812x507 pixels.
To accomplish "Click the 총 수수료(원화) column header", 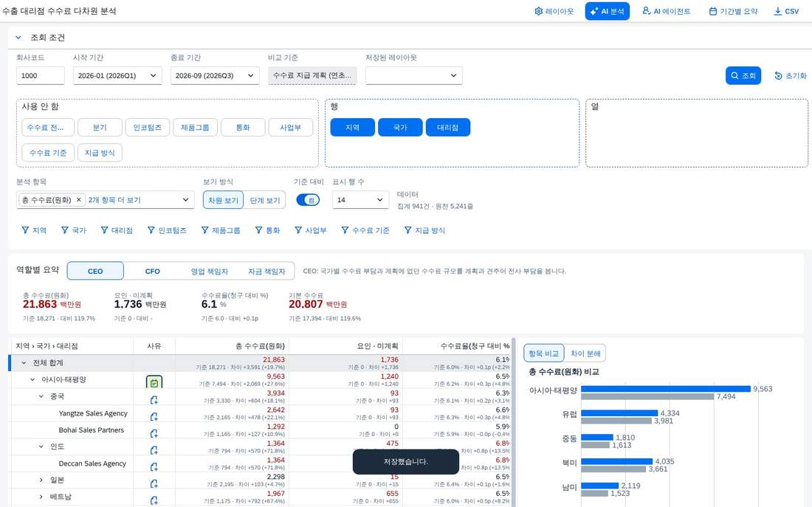I will point(232,346).
